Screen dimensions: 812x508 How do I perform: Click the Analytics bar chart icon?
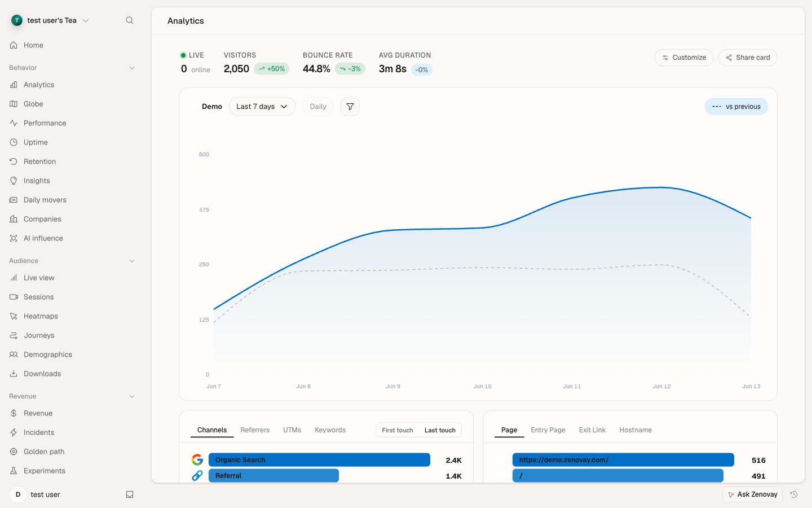tap(14, 85)
